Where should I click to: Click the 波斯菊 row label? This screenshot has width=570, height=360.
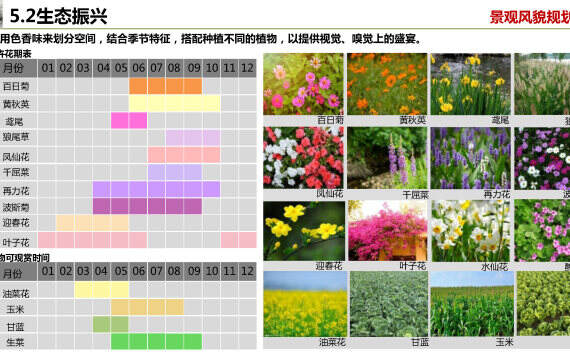16,208
